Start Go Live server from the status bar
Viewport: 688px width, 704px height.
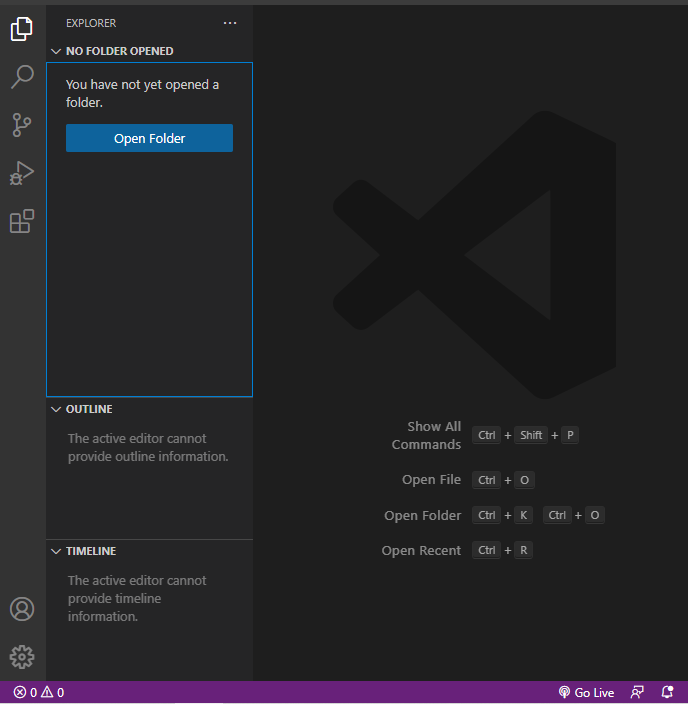click(587, 692)
